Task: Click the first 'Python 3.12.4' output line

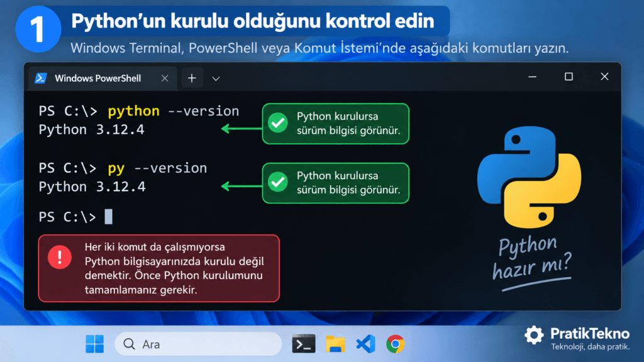Action: point(92,129)
